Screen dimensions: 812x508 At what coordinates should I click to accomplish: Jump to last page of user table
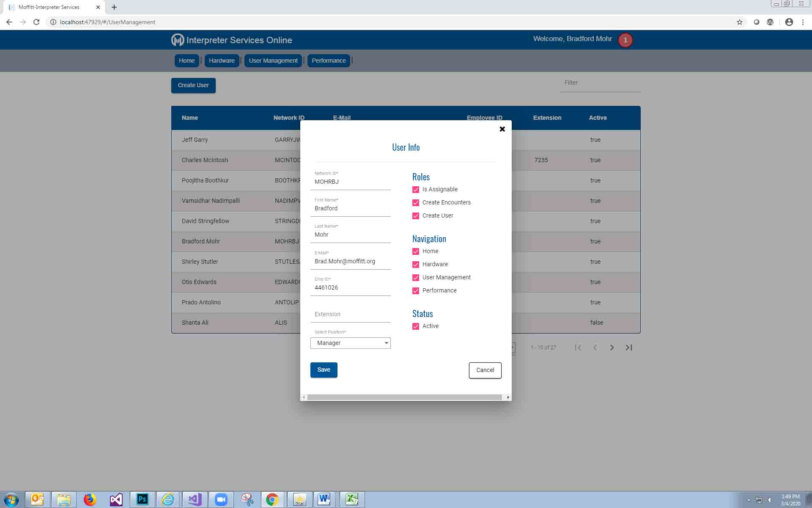point(629,348)
